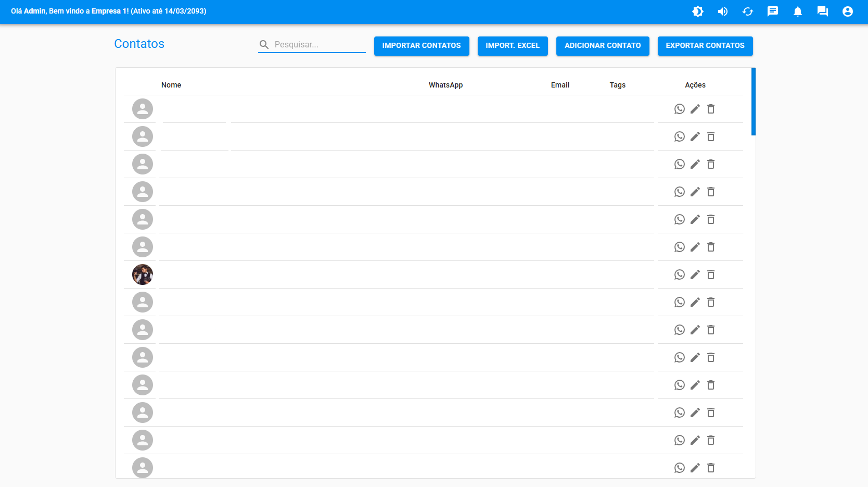Toggle the light/dark theme icon in header

pos(698,11)
